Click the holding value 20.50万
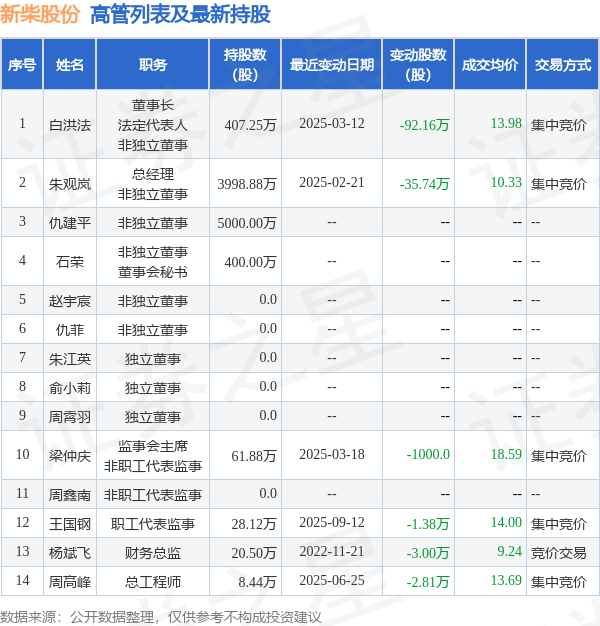 (254, 553)
